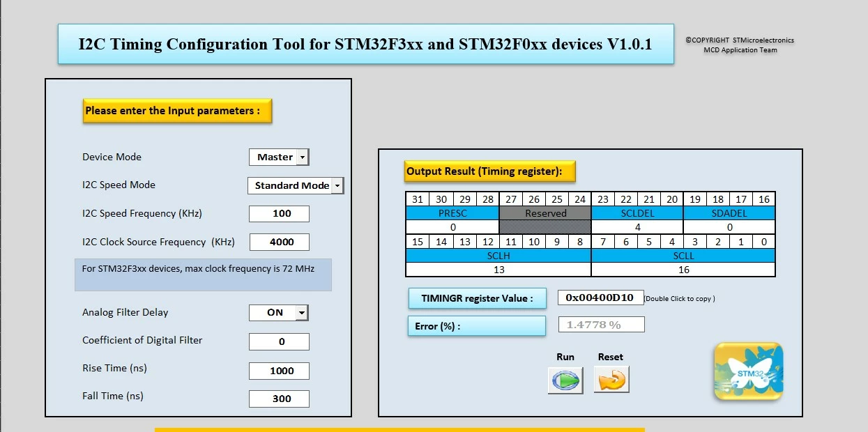868x432 pixels.
Task: Click bit 8 cell in register table
Action: pos(580,242)
